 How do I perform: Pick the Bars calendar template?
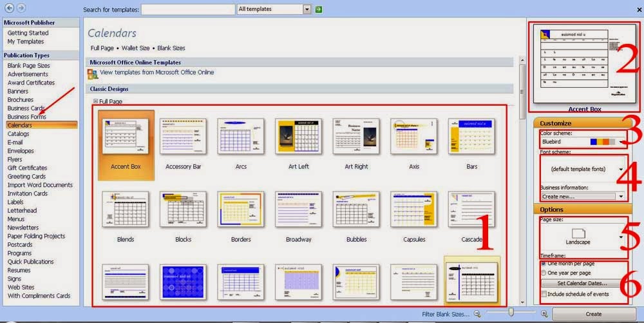tap(471, 137)
